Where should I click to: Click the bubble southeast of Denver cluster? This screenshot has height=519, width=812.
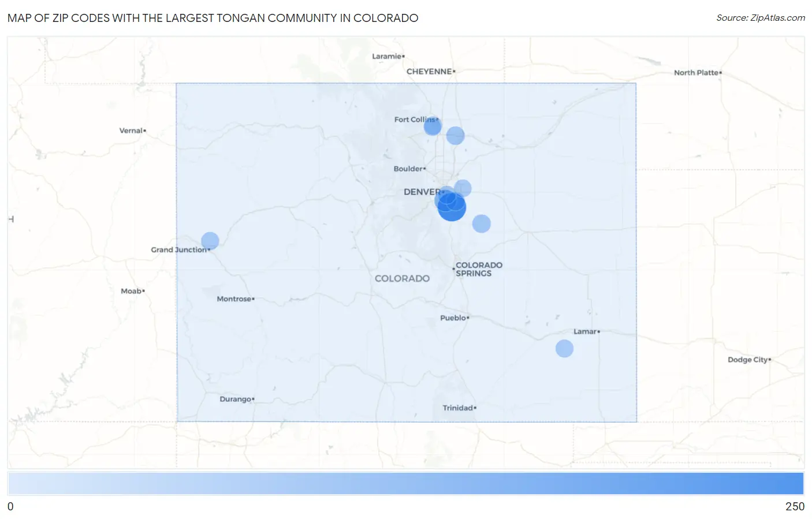482,223
